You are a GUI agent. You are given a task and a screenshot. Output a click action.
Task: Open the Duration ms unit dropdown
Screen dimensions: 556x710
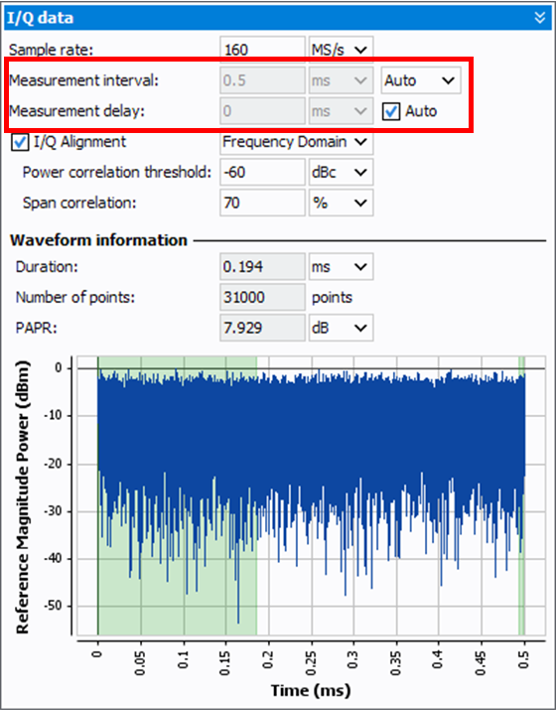coord(341,267)
